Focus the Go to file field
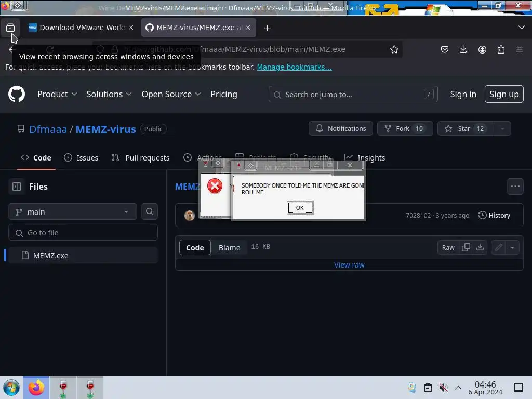The width and height of the screenshot is (532, 399). point(83,233)
